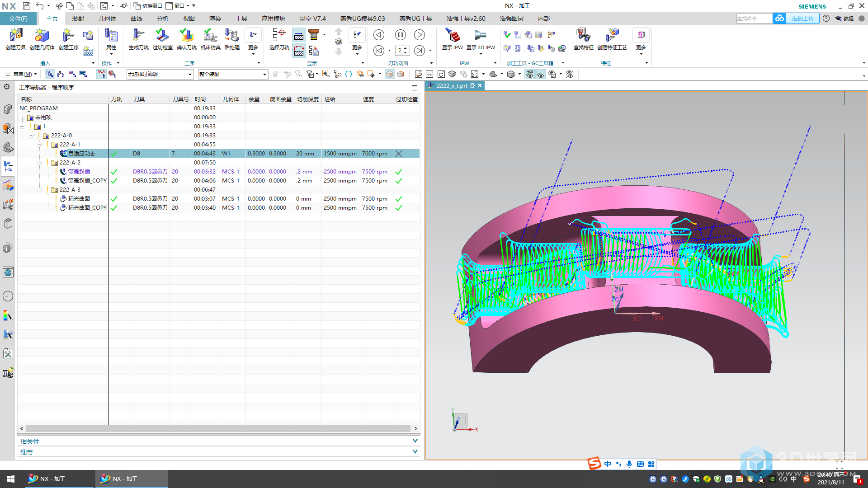The height and width of the screenshot is (488, 868).
Task: Toggle shaded with edges render style
Action: point(390,74)
